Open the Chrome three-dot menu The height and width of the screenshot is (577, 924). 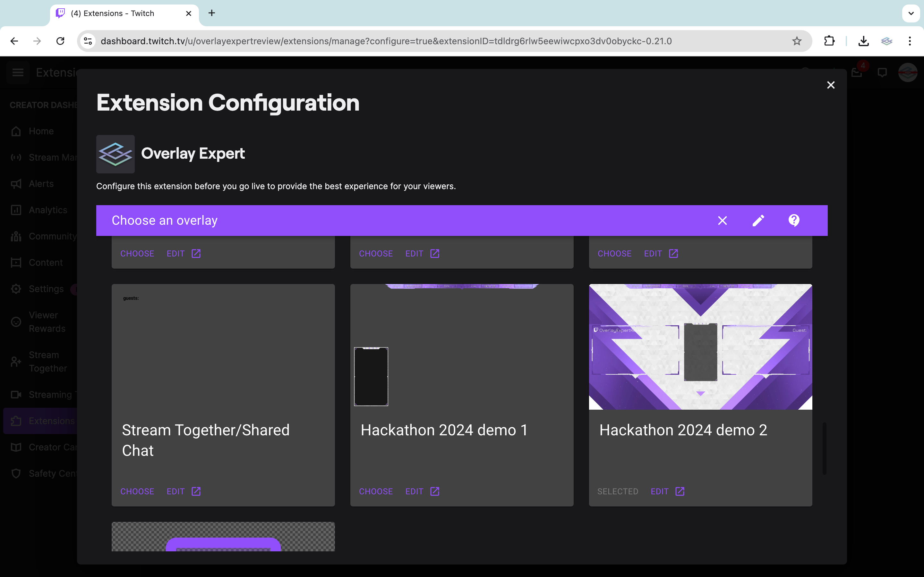tap(910, 41)
